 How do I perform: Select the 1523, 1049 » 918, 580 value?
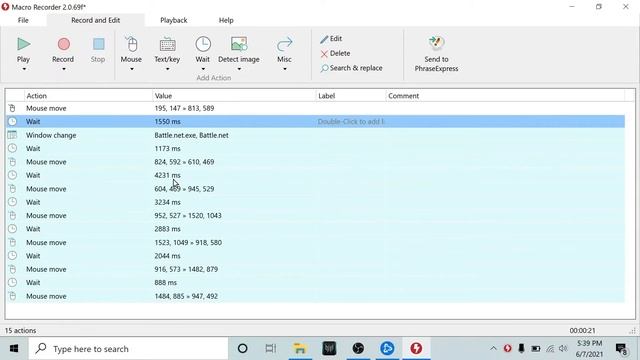point(188,242)
